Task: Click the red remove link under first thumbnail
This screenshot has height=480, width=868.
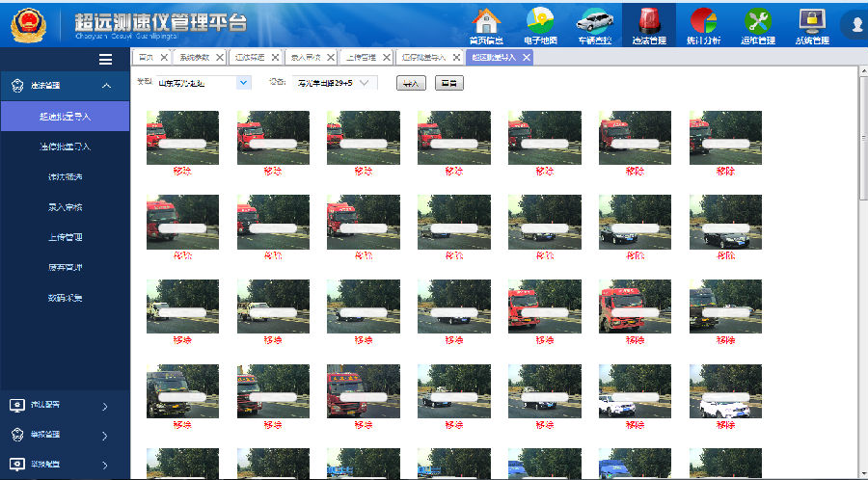Action: coord(182,172)
